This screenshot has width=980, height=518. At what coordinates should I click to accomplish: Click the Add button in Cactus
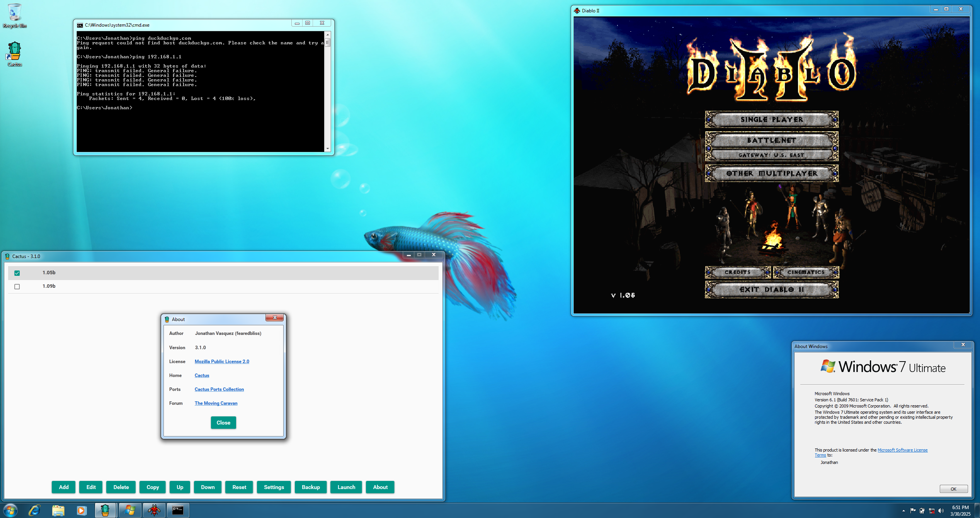click(64, 487)
